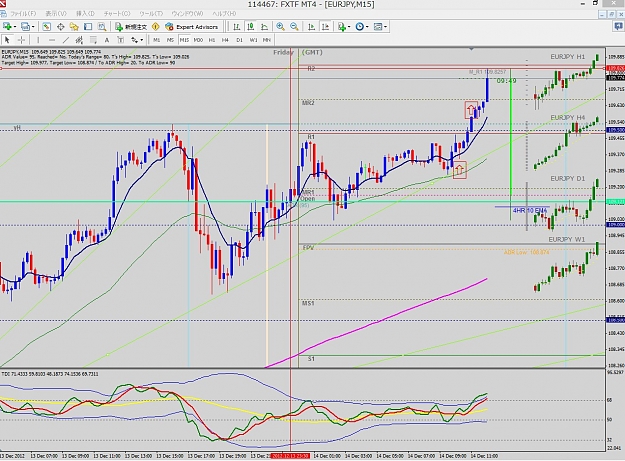Select the Cursor arrow tool
This screenshot has height=461, width=625.
7,40
